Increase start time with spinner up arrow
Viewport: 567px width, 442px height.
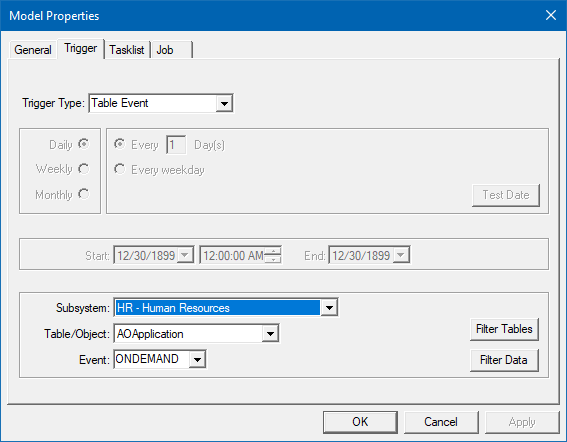[273, 251]
